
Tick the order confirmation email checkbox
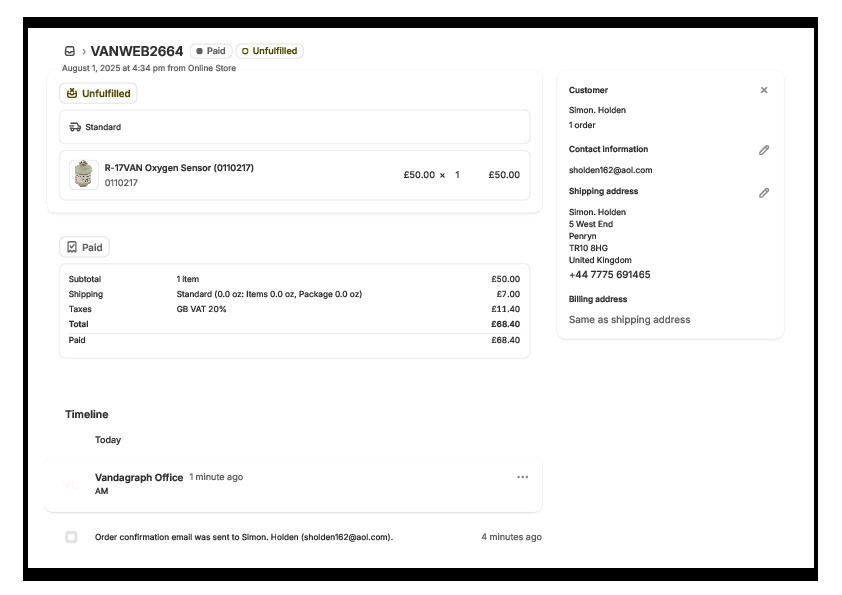[x=71, y=537]
